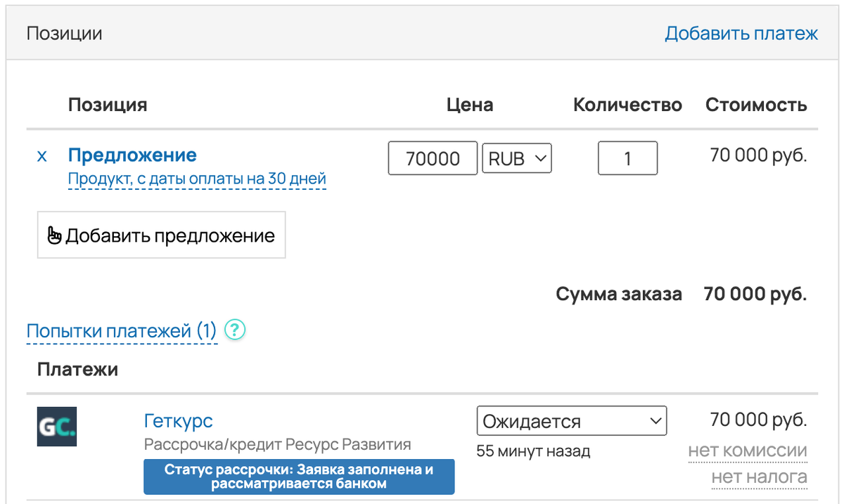Click the Количество column header
Screen dimensions: 844x504
pos(628,105)
